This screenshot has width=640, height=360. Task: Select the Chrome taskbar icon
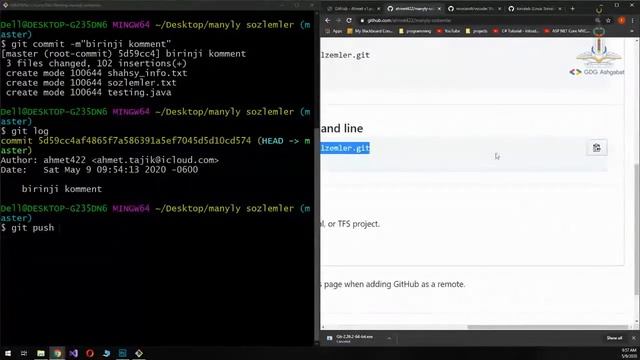(57, 353)
